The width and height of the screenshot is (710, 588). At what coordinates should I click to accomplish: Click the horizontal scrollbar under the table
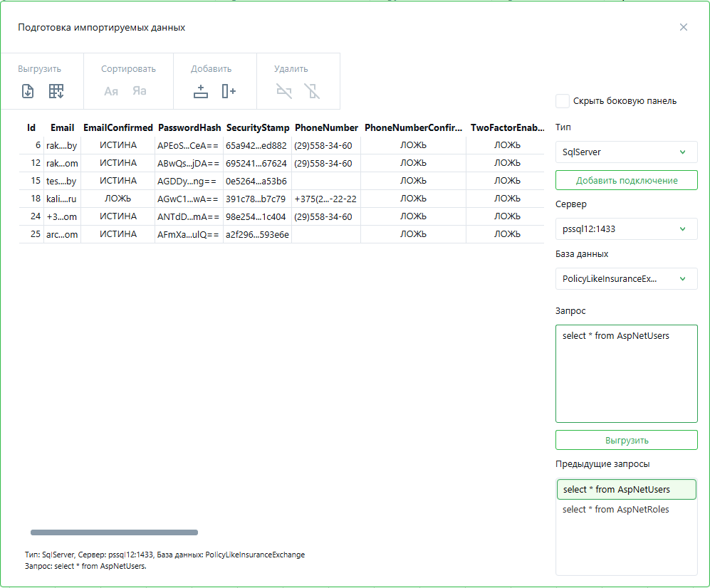[114, 532]
